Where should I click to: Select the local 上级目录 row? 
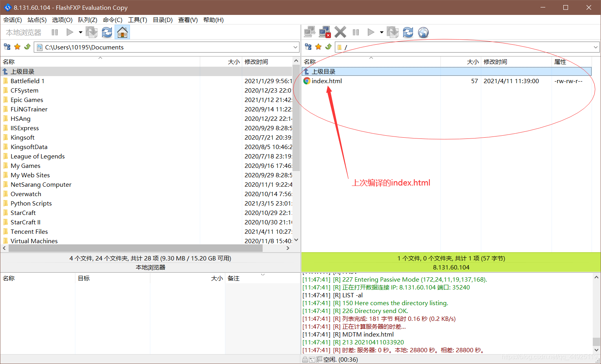pos(146,71)
